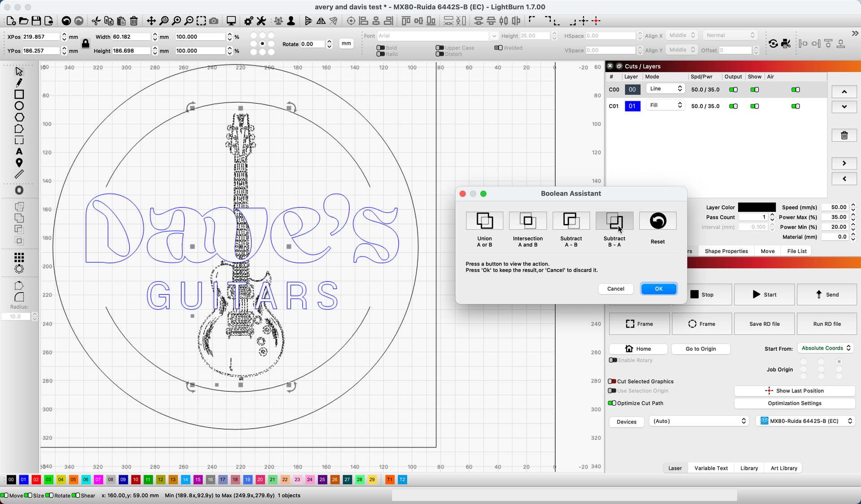Click the delete layer trash icon
The image size is (861, 504).
click(x=844, y=135)
